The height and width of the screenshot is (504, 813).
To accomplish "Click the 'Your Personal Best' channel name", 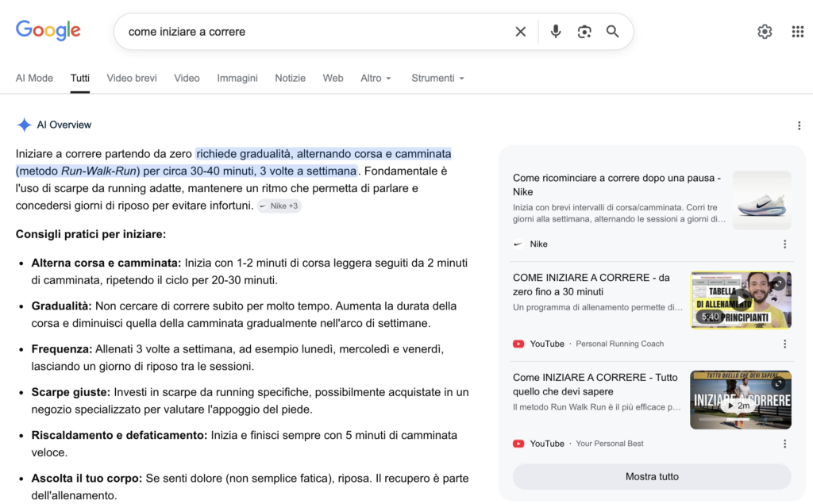I will coord(609,444).
